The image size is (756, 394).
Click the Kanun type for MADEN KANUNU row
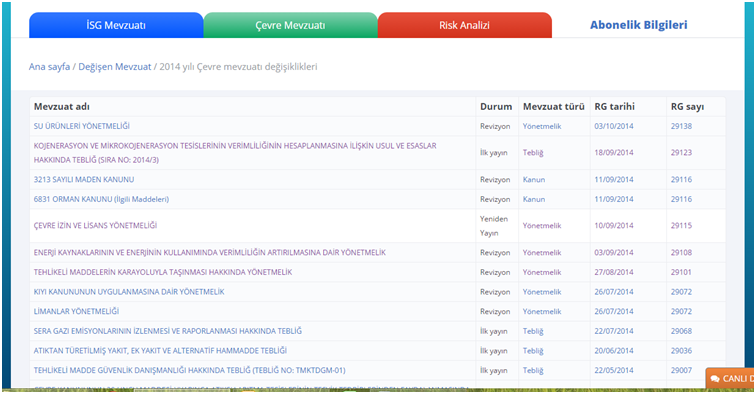pos(534,179)
